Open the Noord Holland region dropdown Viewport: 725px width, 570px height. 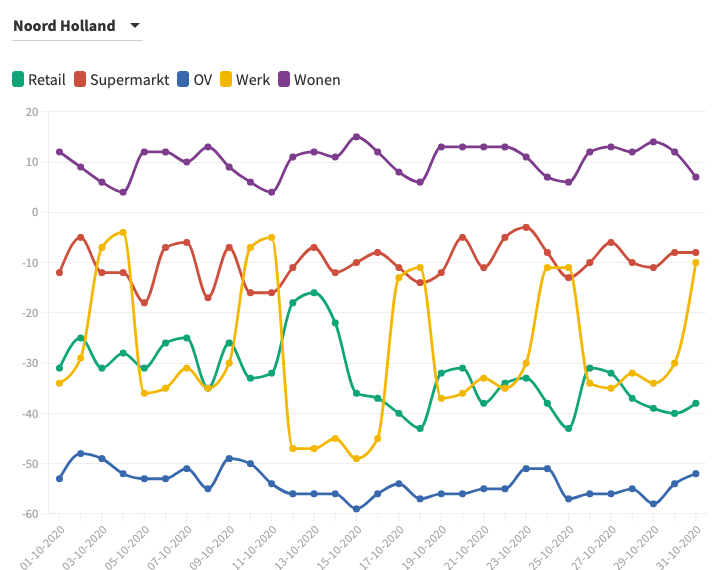coord(64,26)
